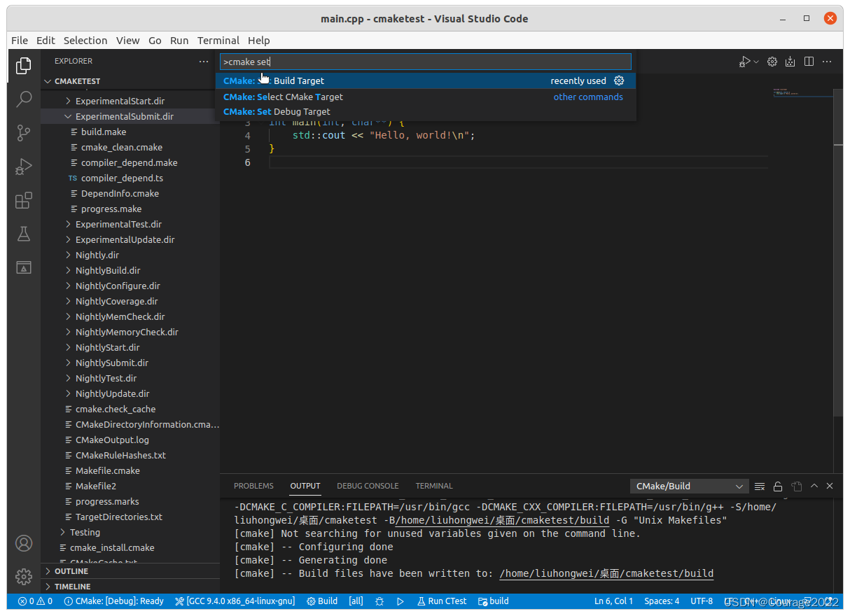Open the Testing flask view
This screenshot has height=616, width=850.
coord(24,234)
